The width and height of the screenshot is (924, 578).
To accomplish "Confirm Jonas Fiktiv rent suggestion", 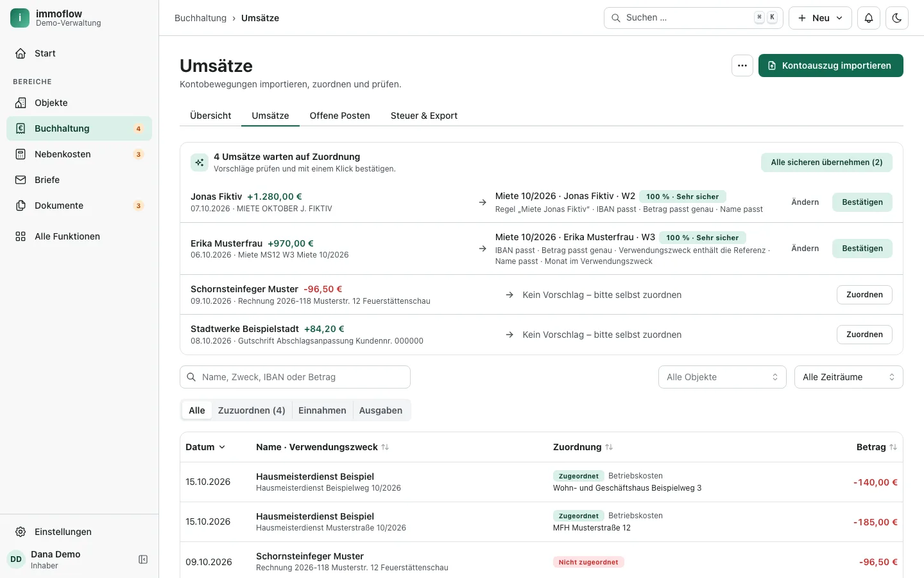I will [862, 202].
